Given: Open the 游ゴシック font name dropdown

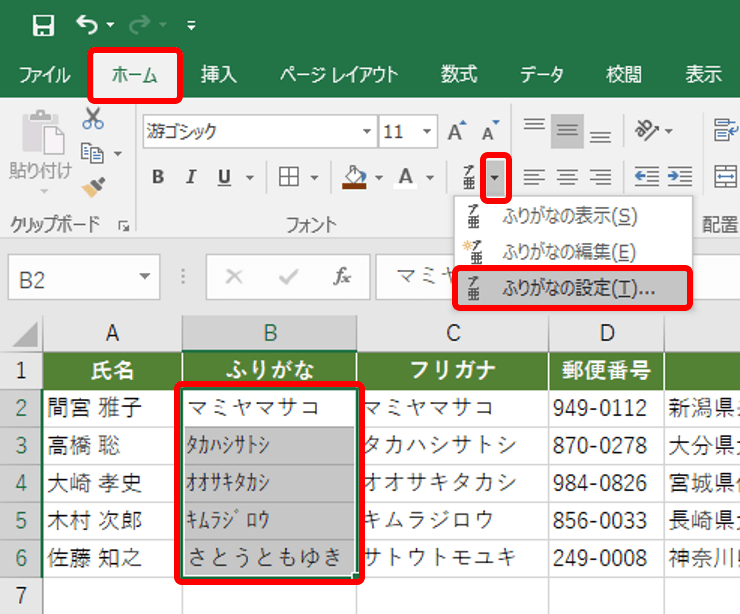Looking at the screenshot, I should coord(367,131).
